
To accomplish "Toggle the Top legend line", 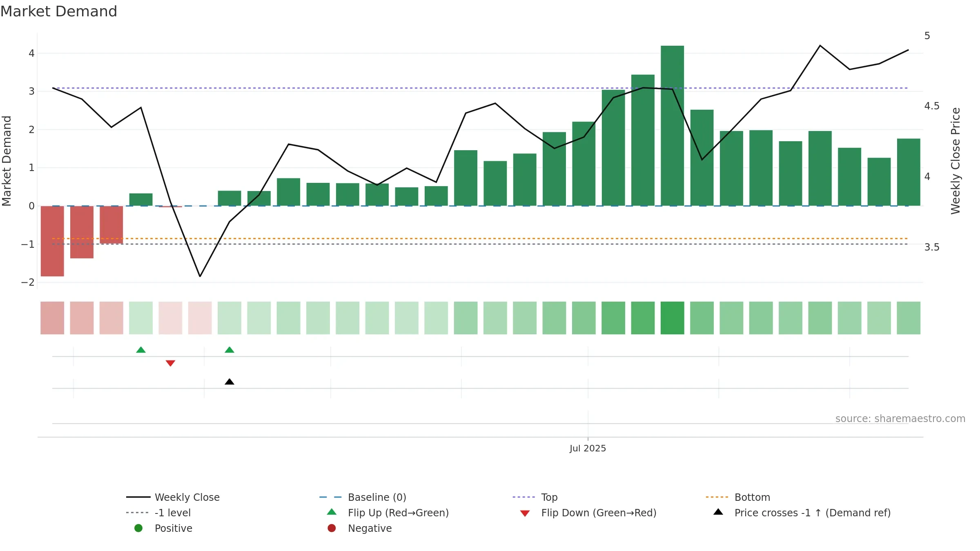I will tap(535, 497).
